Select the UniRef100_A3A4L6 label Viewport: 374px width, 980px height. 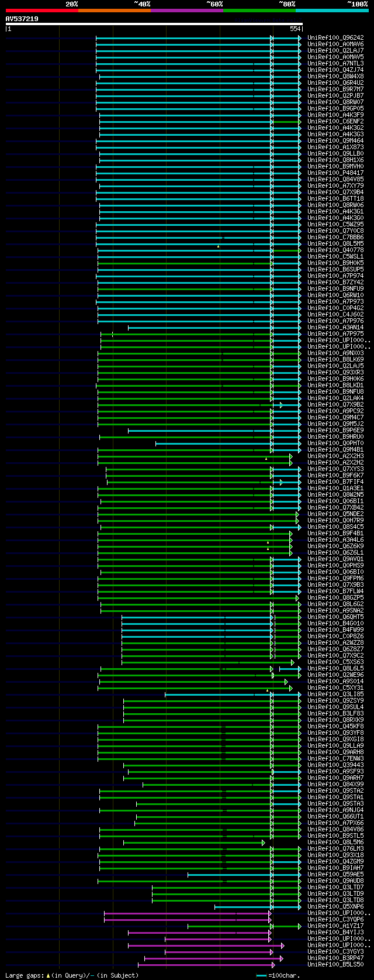click(335, 540)
